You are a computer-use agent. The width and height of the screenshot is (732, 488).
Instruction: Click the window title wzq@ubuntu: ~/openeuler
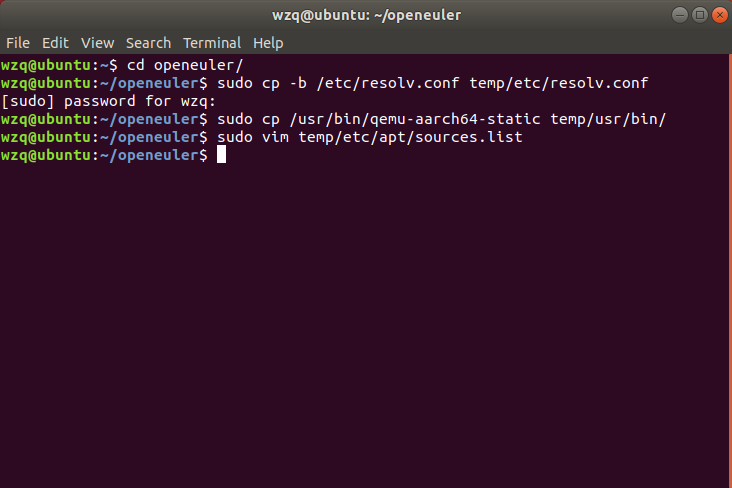point(366,15)
